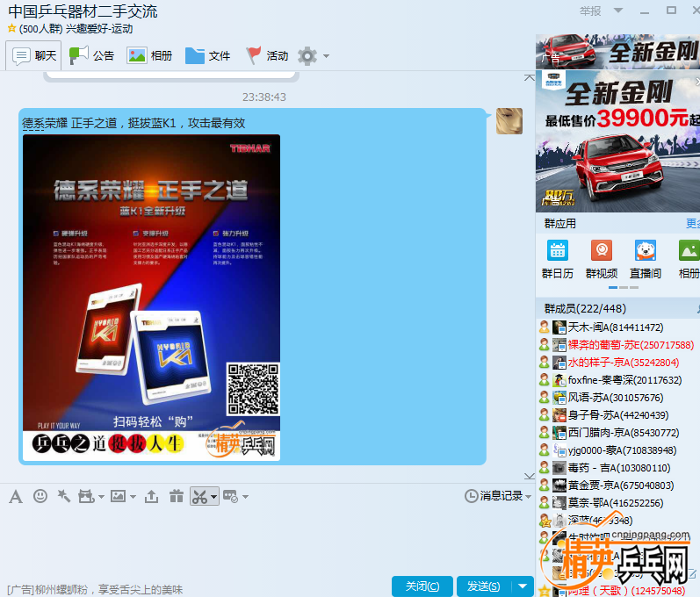Click the chat scroll-up arrow
The width and height of the screenshot is (700, 597).
pyautogui.click(x=529, y=77)
